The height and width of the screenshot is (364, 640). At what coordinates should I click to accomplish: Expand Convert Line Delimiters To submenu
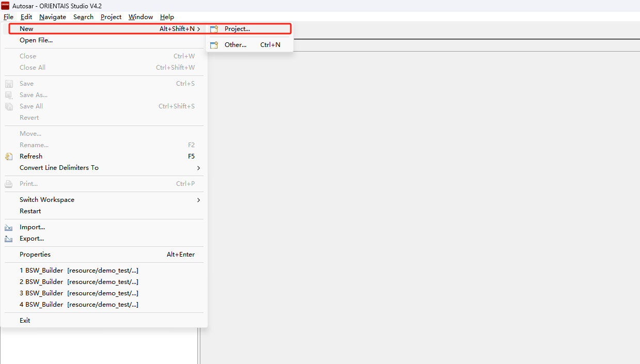click(198, 168)
